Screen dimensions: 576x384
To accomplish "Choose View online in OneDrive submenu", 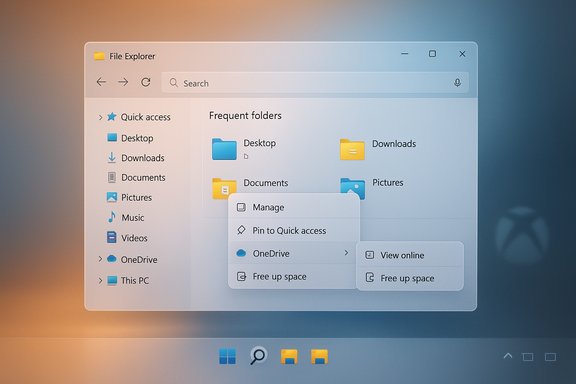I will pos(410,255).
